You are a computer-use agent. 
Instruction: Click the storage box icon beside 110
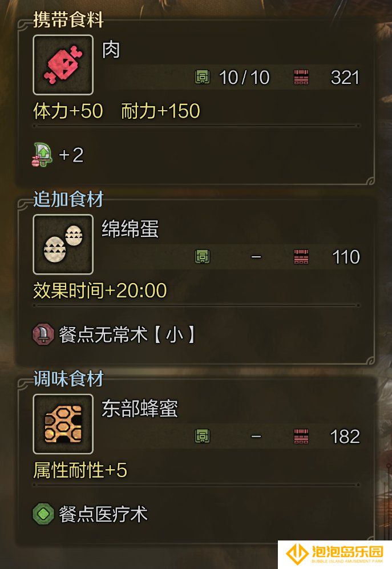301,257
